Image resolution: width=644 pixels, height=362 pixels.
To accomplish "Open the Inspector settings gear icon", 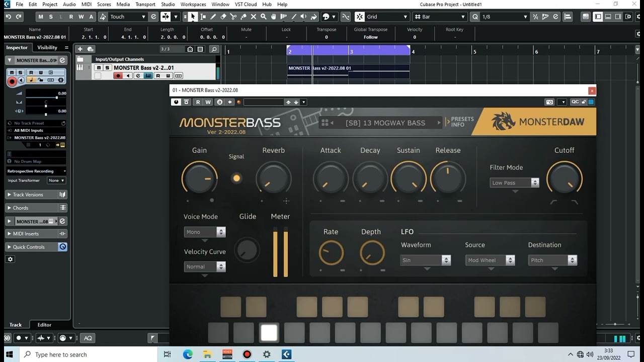I will point(10,259).
